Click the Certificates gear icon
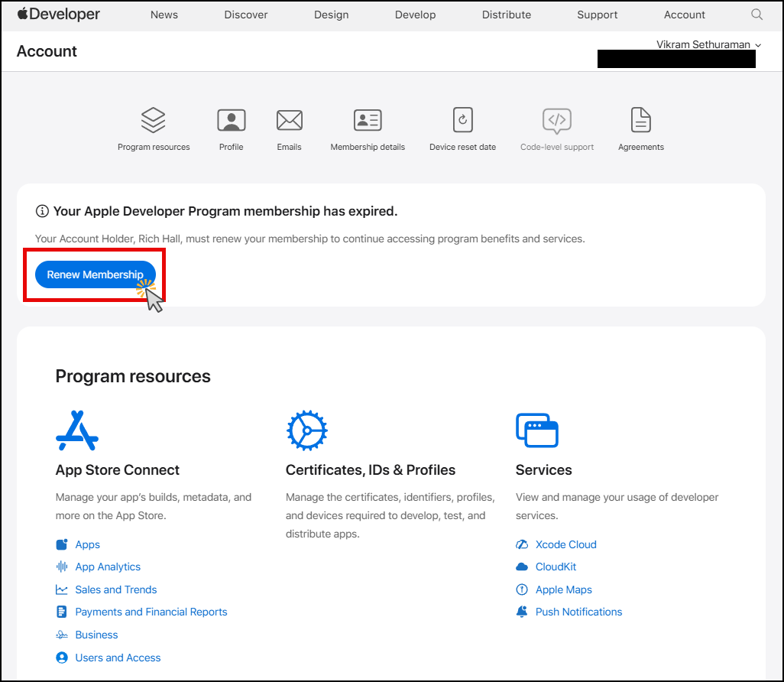The height and width of the screenshot is (682, 784). pyautogui.click(x=306, y=431)
